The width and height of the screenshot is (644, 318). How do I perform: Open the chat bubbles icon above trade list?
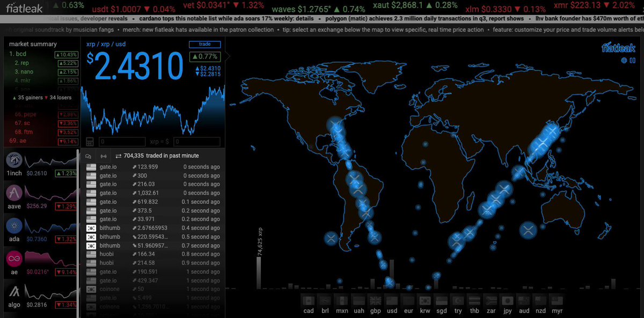(x=89, y=156)
